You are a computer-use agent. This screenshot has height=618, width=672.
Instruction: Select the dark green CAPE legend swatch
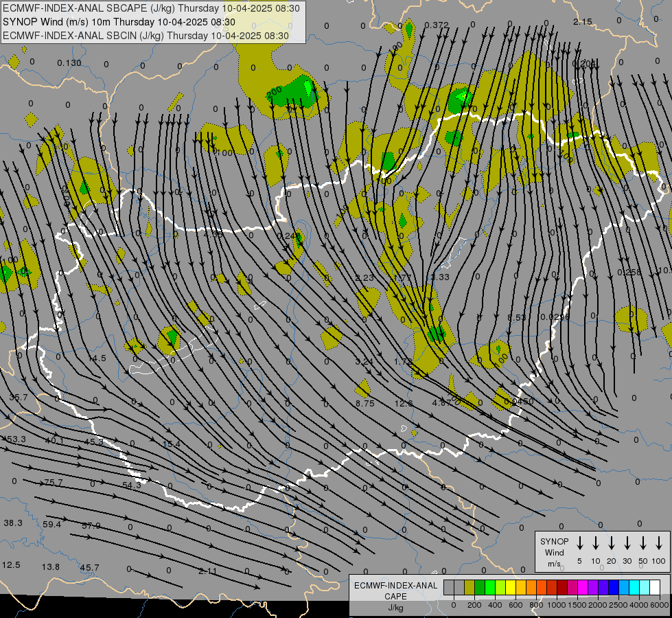tap(480, 587)
